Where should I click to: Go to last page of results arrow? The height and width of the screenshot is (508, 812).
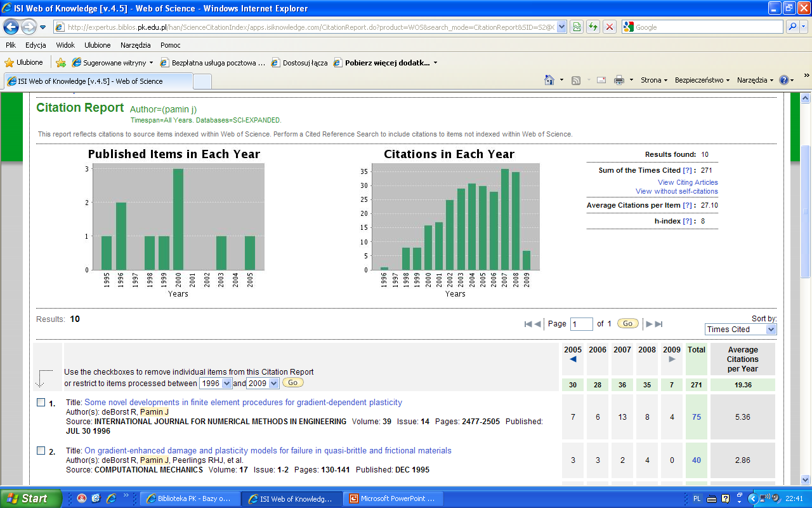658,324
